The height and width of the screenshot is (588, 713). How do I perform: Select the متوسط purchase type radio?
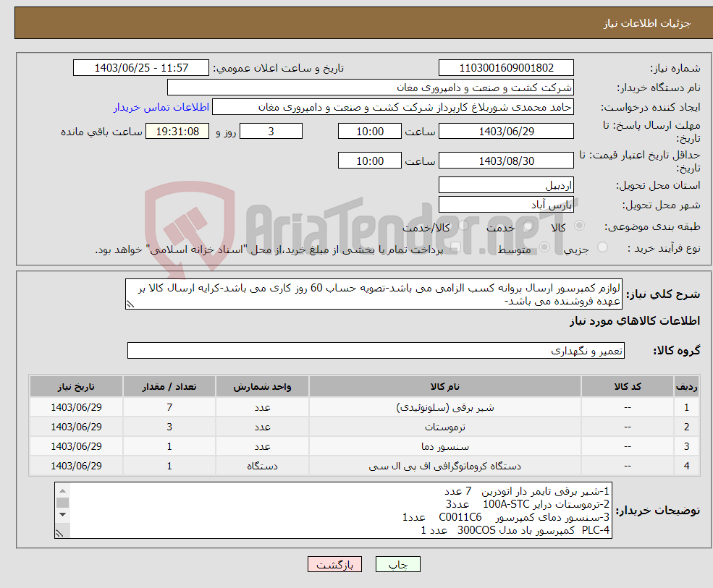pyautogui.click(x=544, y=247)
